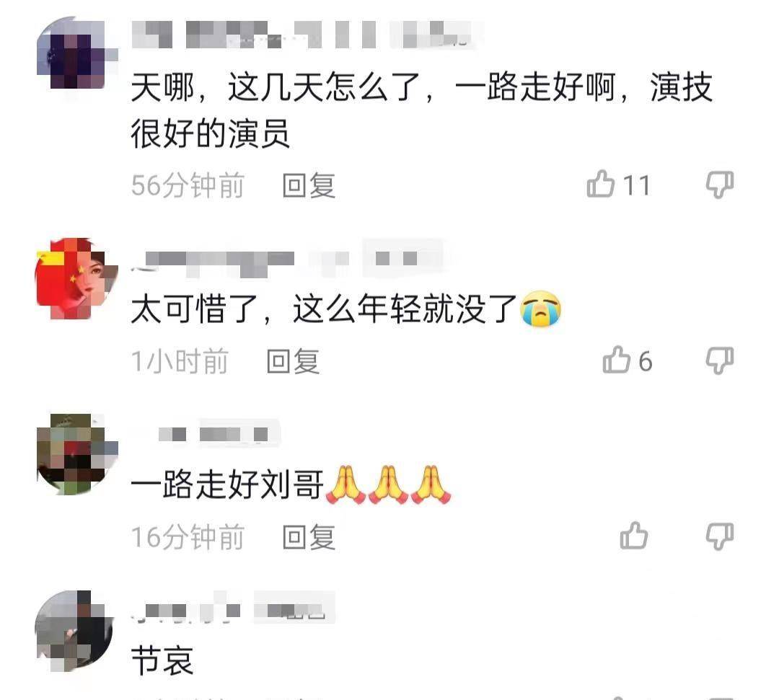This screenshot has width=779, height=700.
Task: Reply to the comment posted 56分钟前
Action: click(309, 186)
